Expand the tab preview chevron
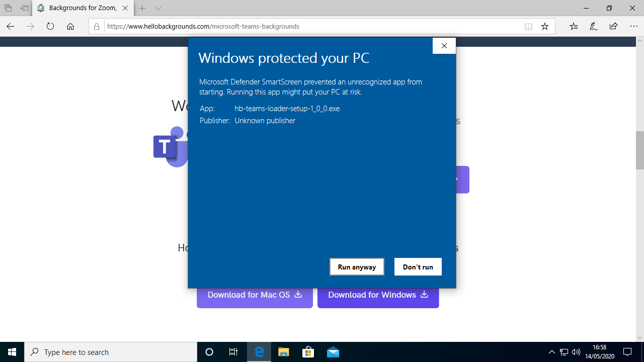 [x=158, y=8]
